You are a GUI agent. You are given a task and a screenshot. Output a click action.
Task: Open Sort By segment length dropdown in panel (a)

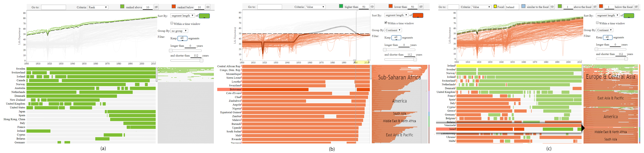coord(183,16)
